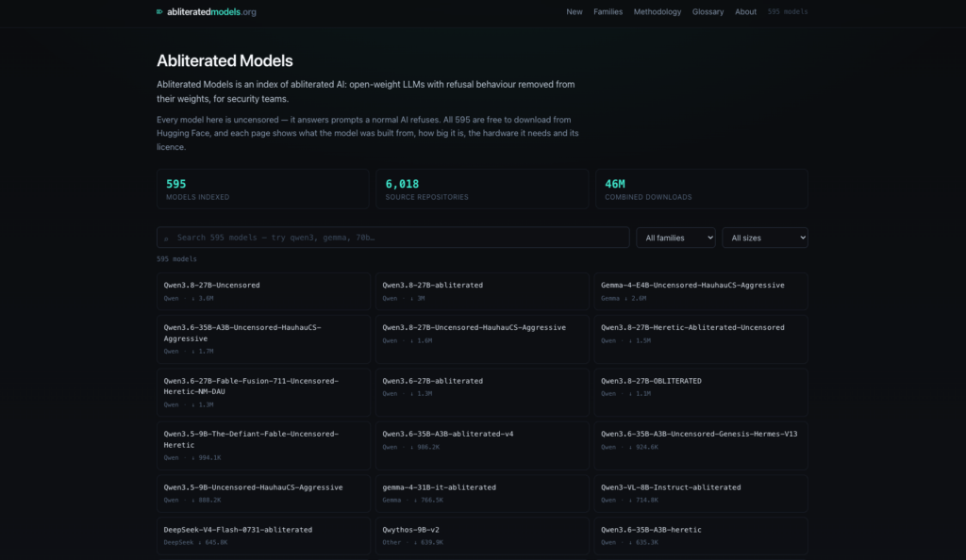The height and width of the screenshot is (560, 966).
Task: Click the DeepSeek family label on DeepSeek-V4-Flash card
Action: coord(178,543)
